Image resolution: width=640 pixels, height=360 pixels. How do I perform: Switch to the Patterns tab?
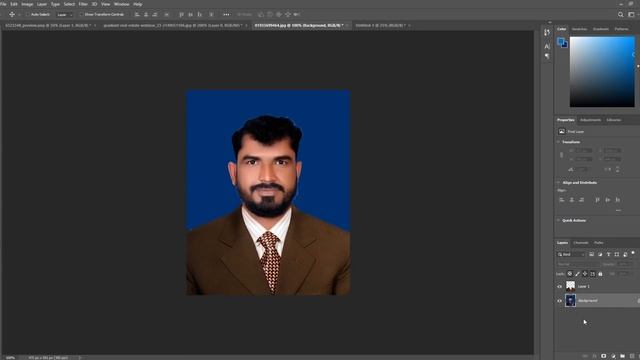[622, 29]
